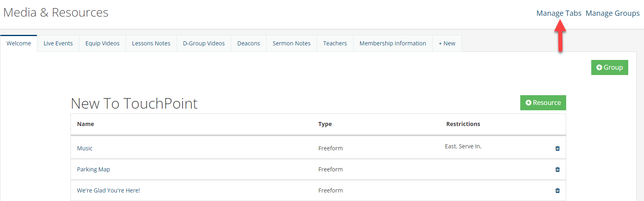Select the Welcome tab
The image size is (644, 201).
point(19,43)
